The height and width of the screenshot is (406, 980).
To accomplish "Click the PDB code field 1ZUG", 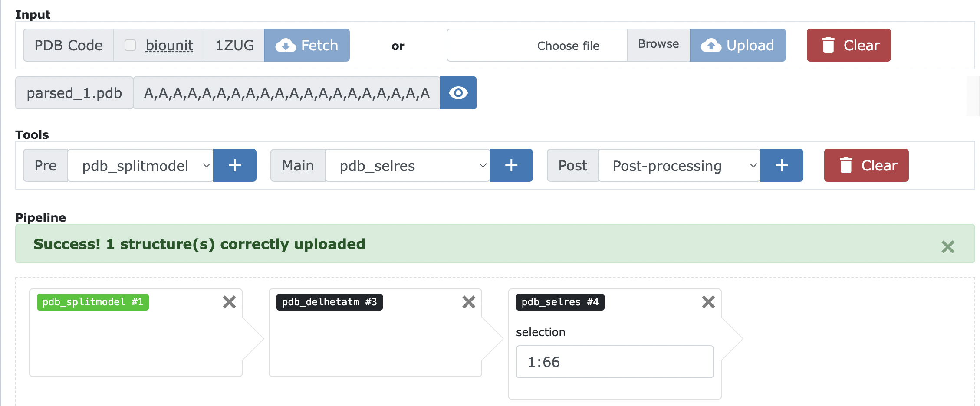I will pos(234,45).
